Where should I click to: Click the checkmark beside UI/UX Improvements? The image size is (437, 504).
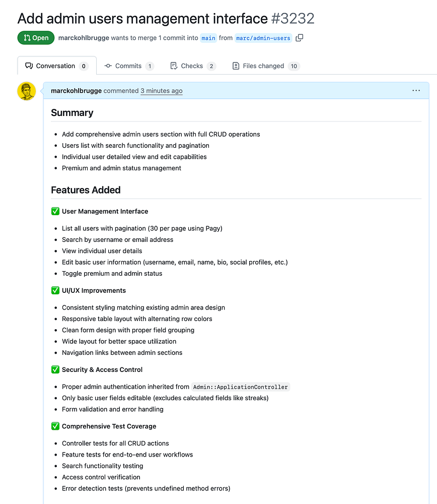coord(55,291)
